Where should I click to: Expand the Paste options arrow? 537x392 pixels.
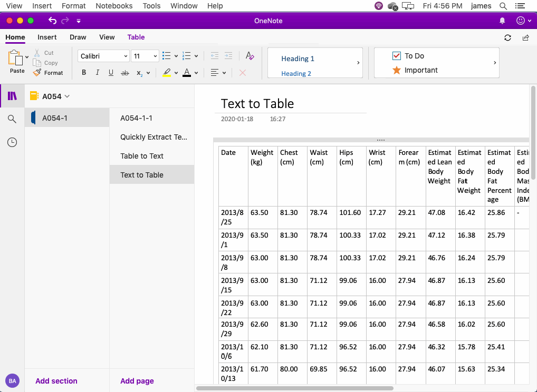[x=27, y=57]
